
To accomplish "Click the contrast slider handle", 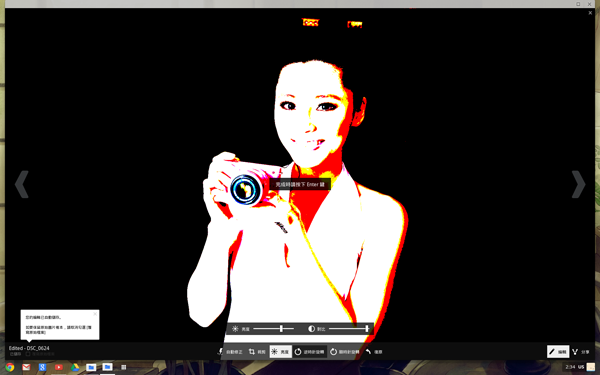I will click(x=367, y=328).
